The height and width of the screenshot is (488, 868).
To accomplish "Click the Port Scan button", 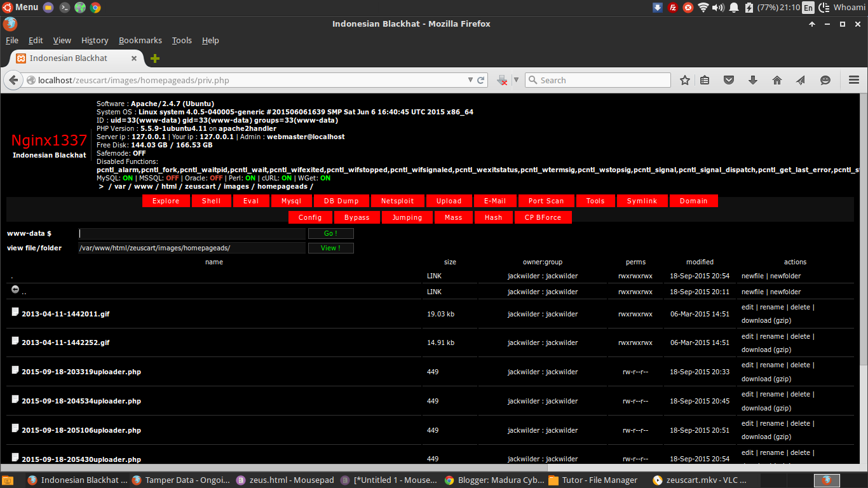I will (546, 201).
